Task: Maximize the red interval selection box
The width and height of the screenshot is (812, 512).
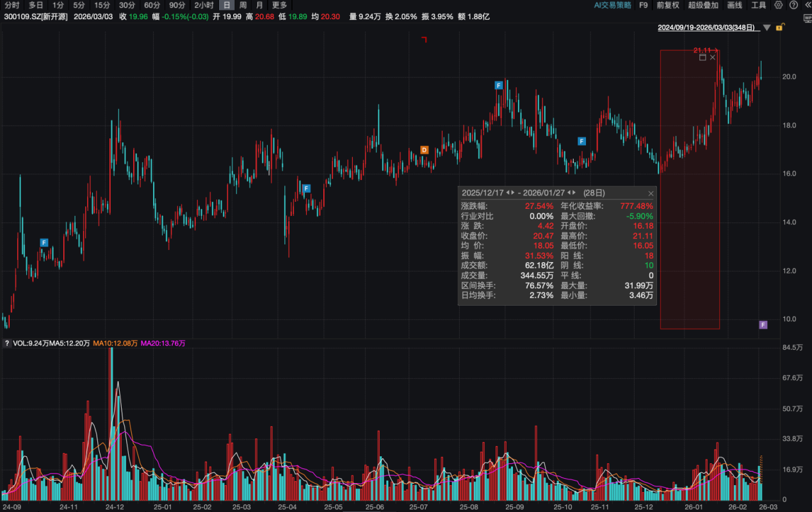Action: tap(702, 58)
